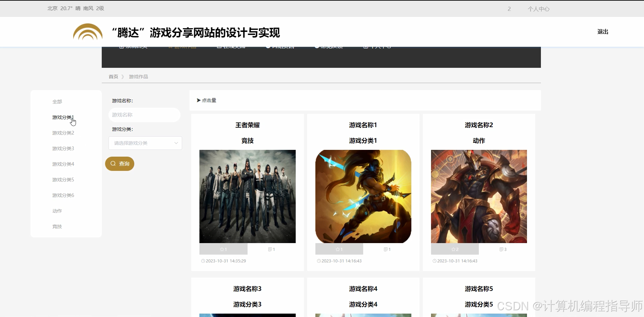Select 游戏分类6 in the sidebar
Image resolution: width=644 pixels, height=317 pixels.
(63, 195)
